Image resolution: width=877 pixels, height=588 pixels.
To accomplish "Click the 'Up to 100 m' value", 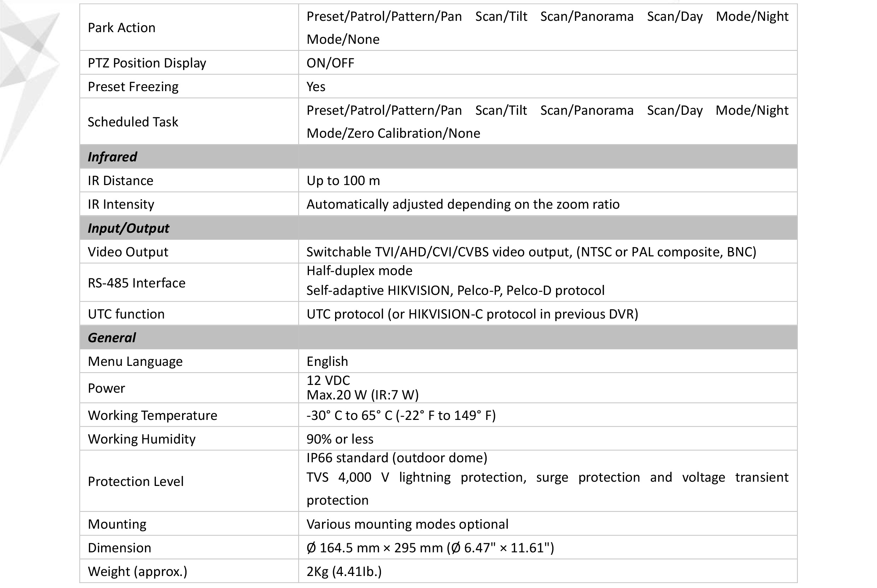I will pos(343,181).
